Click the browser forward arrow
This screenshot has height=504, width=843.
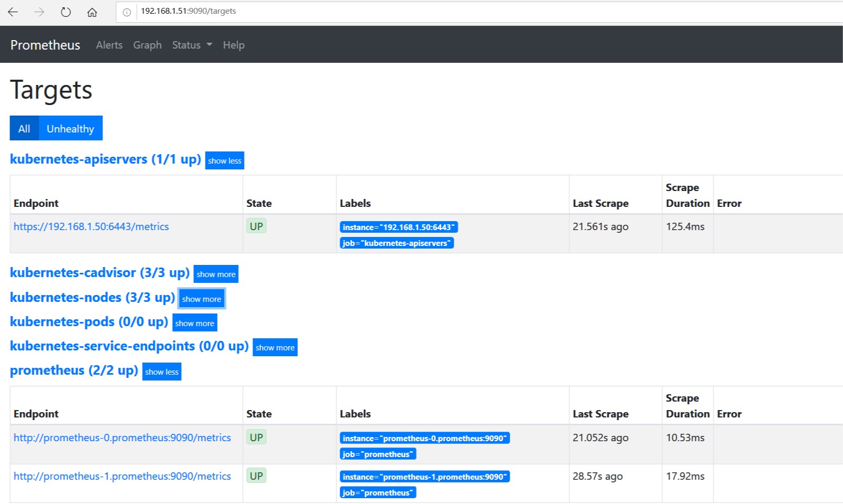point(40,12)
